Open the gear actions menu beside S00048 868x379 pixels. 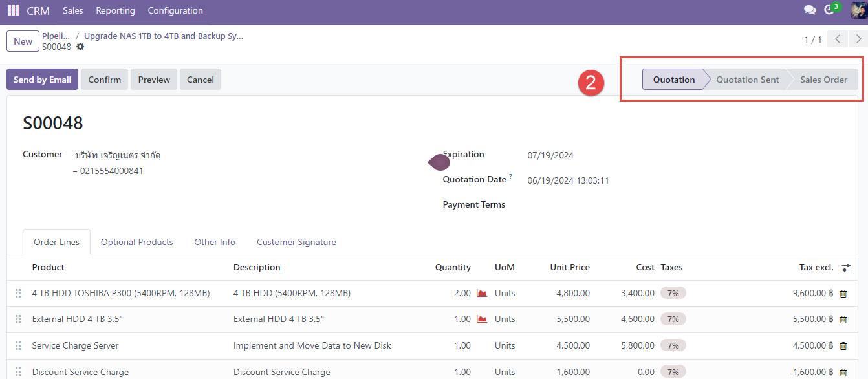pyautogui.click(x=80, y=47)
